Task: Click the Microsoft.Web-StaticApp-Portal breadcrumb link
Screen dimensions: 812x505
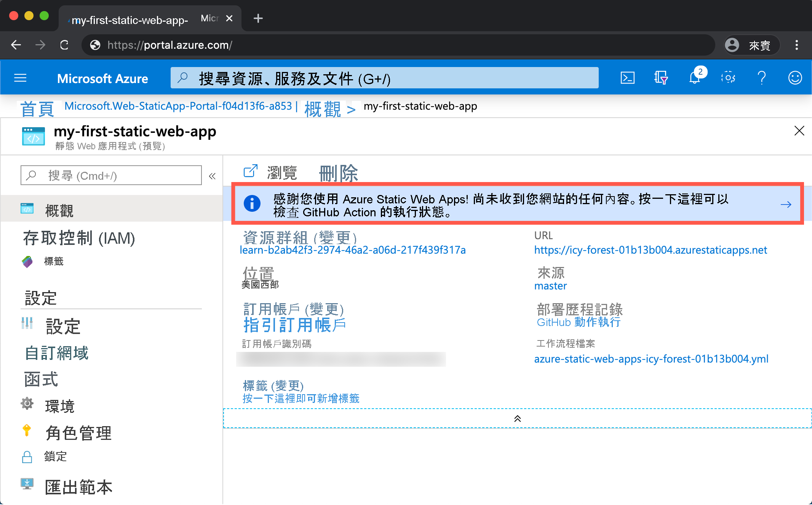Action: [x=178, y=106]
